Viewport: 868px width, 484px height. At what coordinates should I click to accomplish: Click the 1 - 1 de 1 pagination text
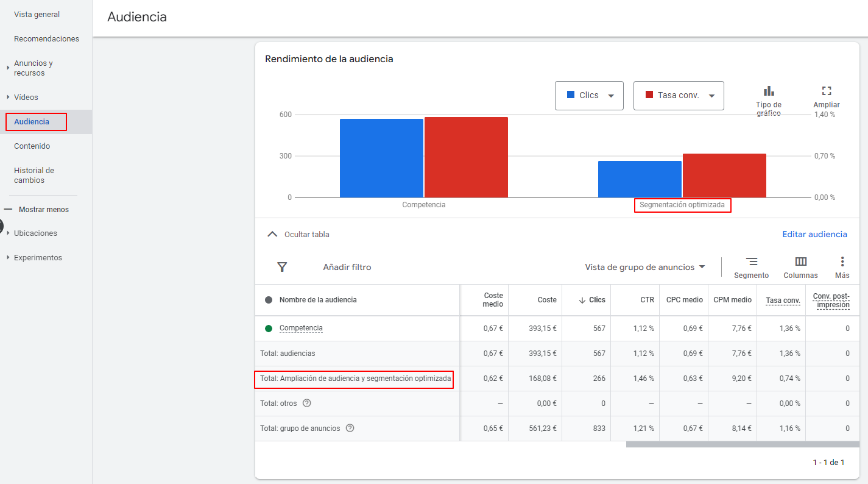[828, 463]
